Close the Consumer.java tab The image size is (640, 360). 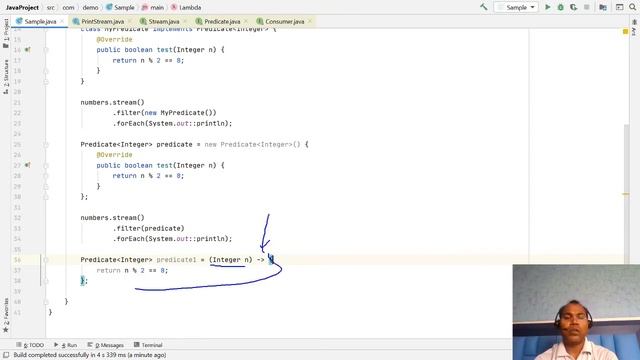point(310,21)
